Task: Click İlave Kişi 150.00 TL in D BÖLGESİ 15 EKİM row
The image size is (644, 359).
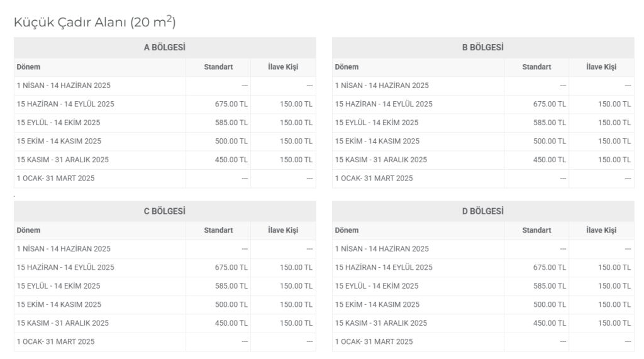Action: coord(614,304)
